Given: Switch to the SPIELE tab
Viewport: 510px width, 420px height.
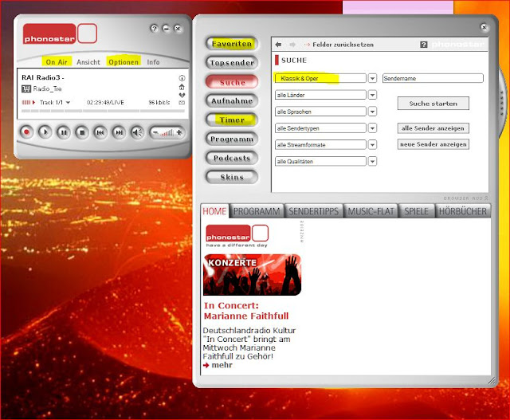Looking at the screenshot, I should pos(416,211).
